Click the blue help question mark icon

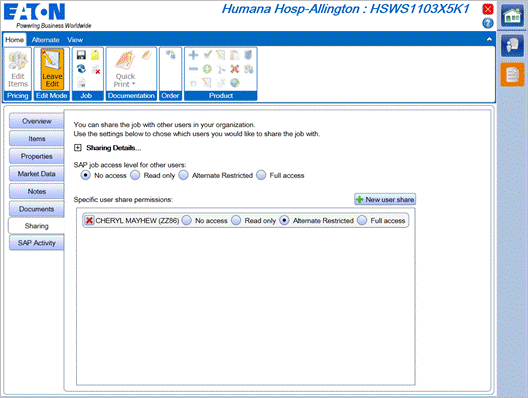[x=488, y=23]
